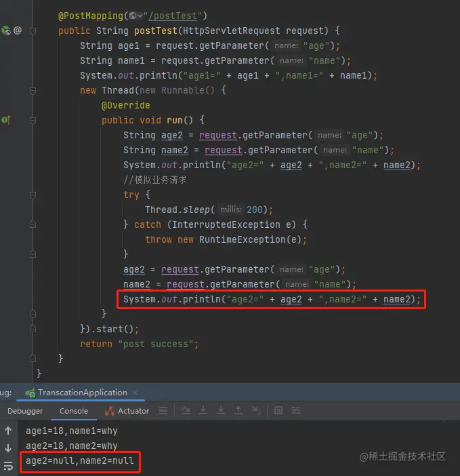The height and width of the screenshot is (476, 460).
Task: Open the globe URL dropdown in @PostMapping
Action: click(x=136, y=16)
